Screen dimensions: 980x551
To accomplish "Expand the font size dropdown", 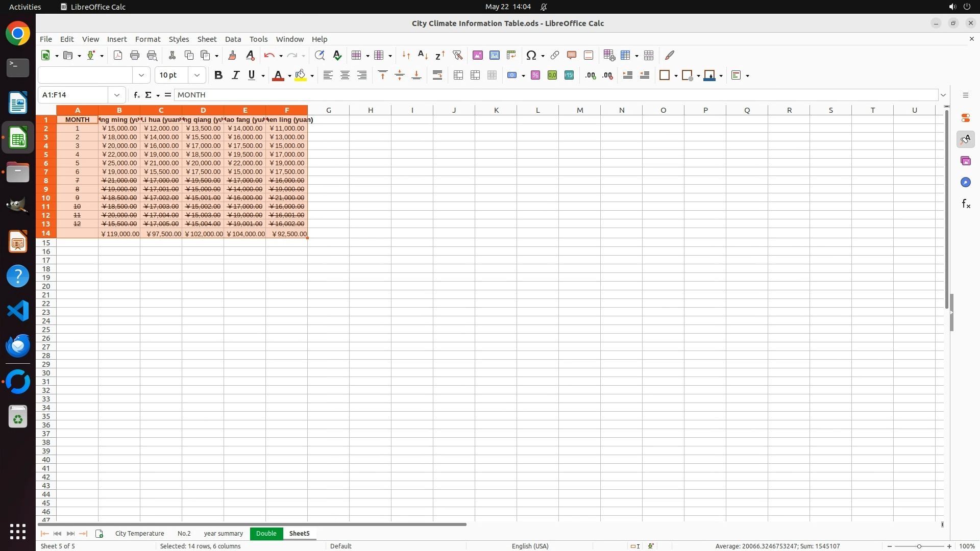I will (197, 76).
